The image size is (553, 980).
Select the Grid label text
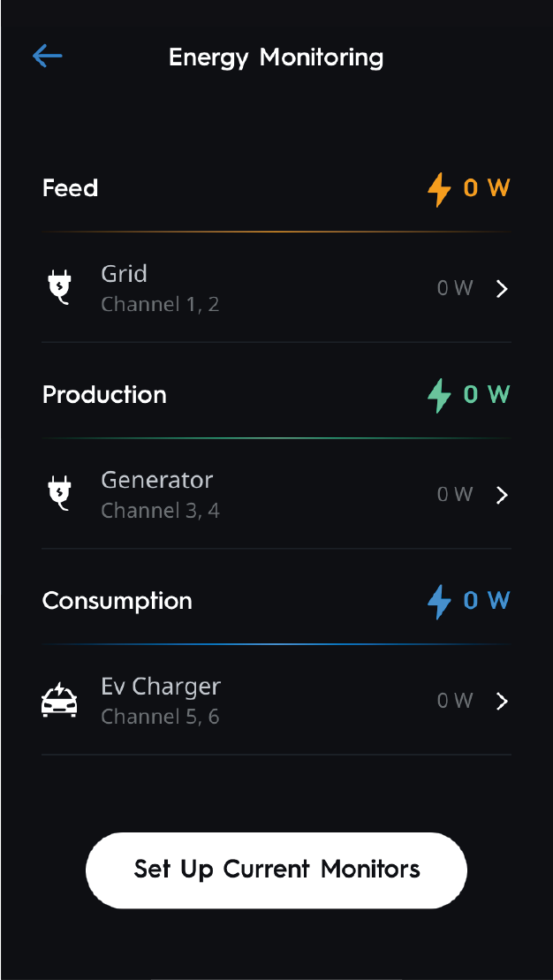point(124,274)
